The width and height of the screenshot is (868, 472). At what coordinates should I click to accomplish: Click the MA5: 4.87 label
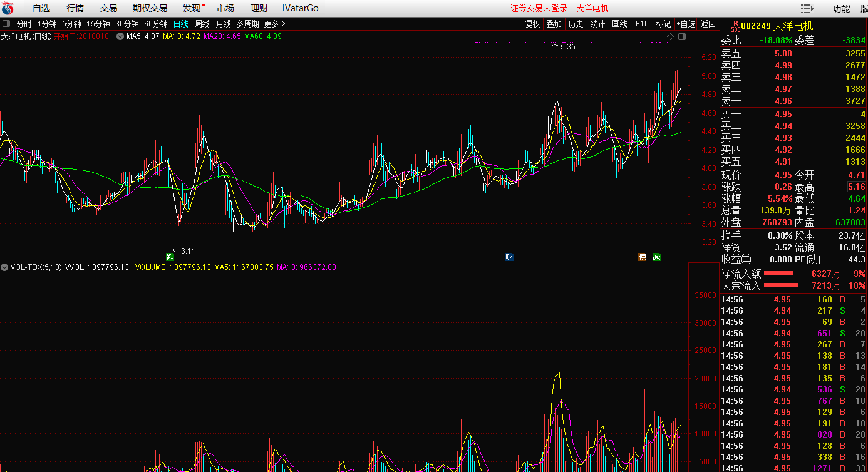tap(143, 36)
